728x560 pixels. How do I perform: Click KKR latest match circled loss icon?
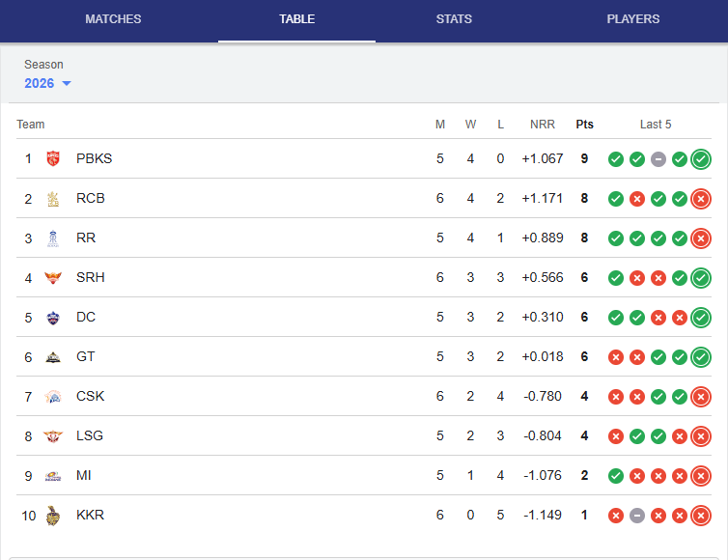[701, 516]
